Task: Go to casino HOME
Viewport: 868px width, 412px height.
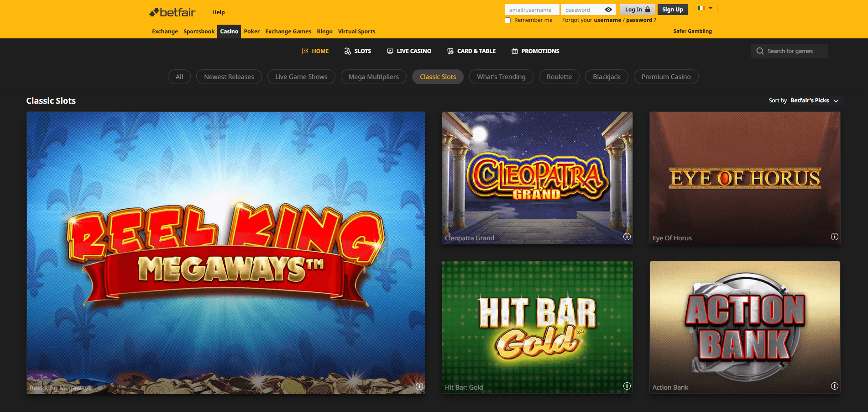Action: click(315, 51)
